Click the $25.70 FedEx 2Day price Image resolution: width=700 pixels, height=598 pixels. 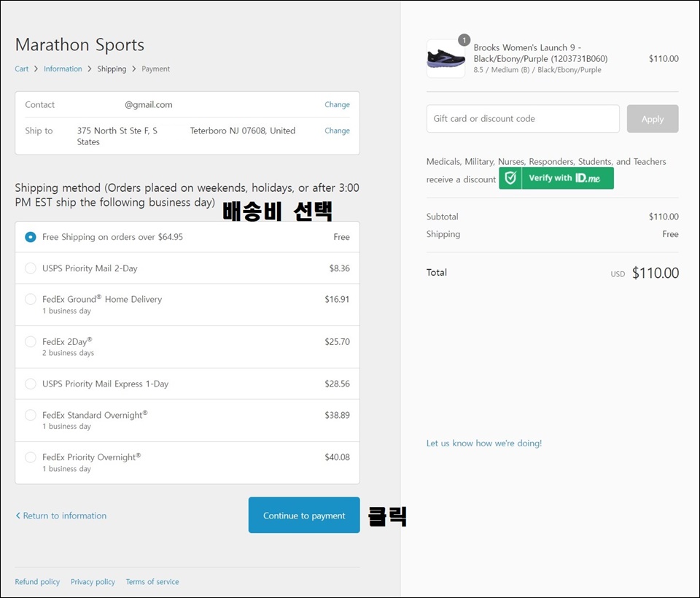pos(337,341)
